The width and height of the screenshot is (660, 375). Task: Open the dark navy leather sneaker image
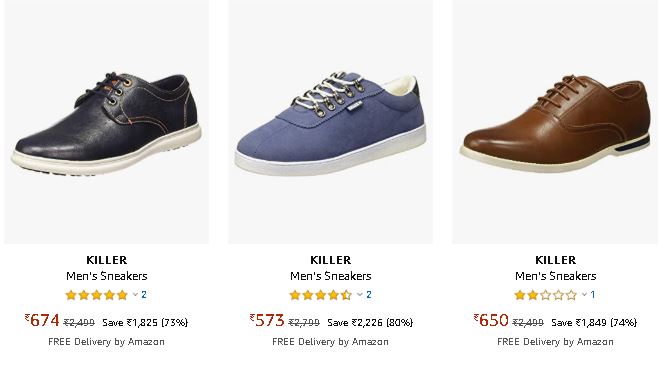click(x=106, y=121)
